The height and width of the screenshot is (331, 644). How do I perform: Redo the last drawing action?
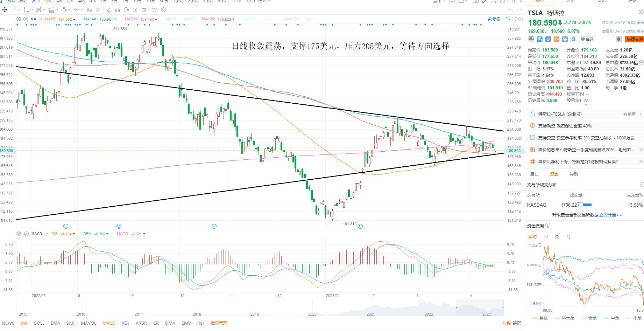[x=519, y=10]
